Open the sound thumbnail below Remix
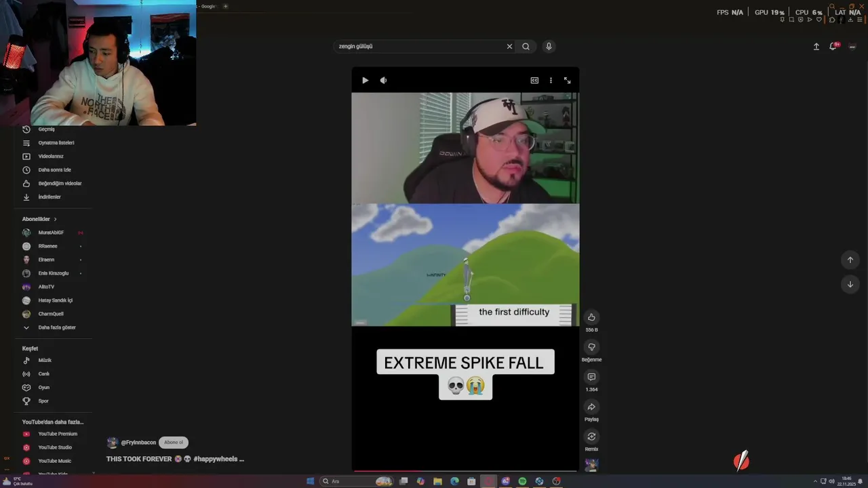Screen dimensions: 868x488 [591, 465]
